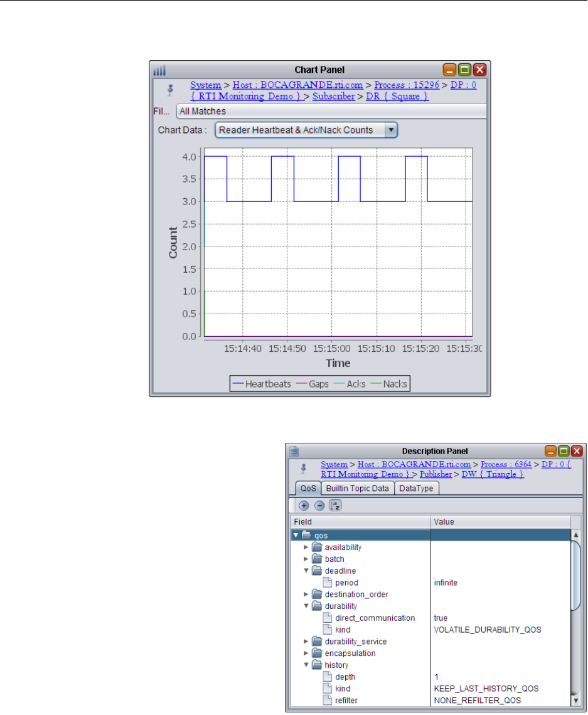Viewport: 588px width, 715px height.
Task: Switch to the QoS tab
Action: click(308, 489)
